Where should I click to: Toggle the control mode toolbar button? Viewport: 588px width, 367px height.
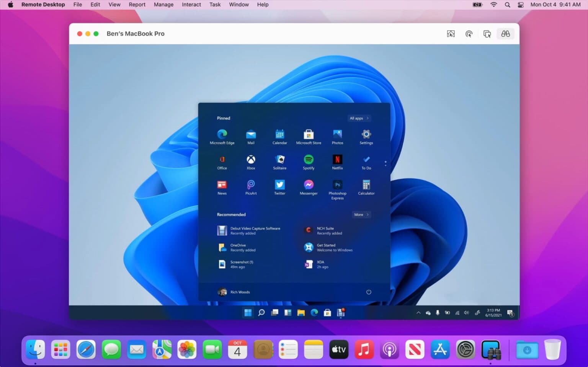coord(469,34)
